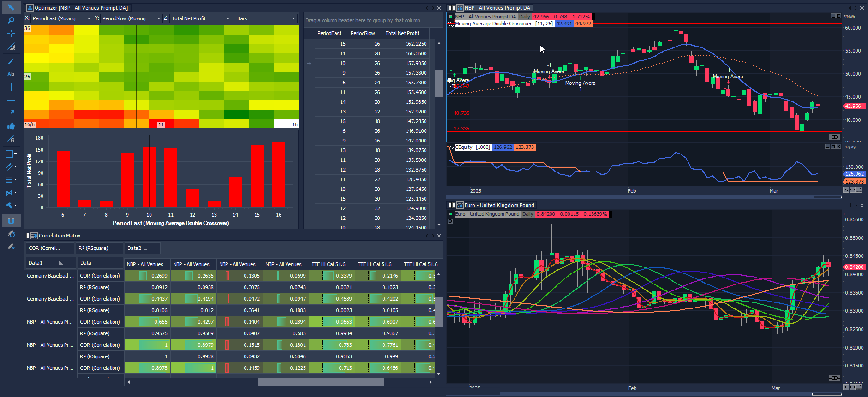Sort by Total Net Profit column header
The image size is (868, 397).
402,33
